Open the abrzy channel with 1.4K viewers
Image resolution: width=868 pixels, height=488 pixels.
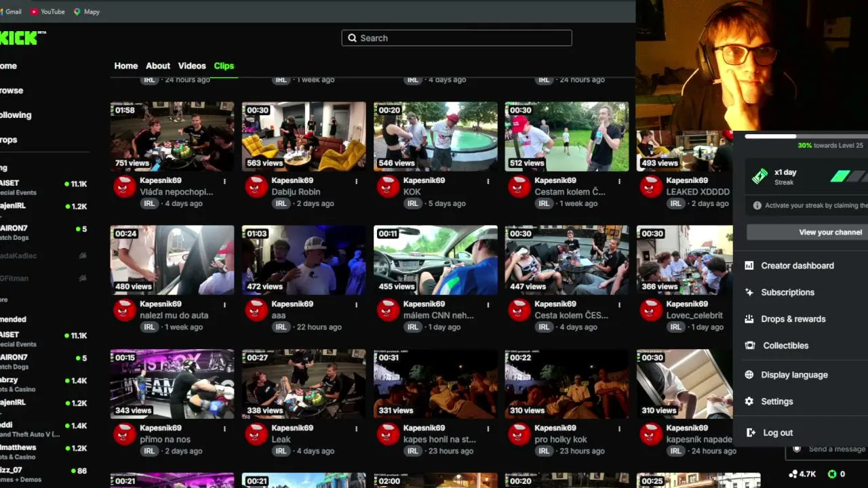tap(44, 384)
